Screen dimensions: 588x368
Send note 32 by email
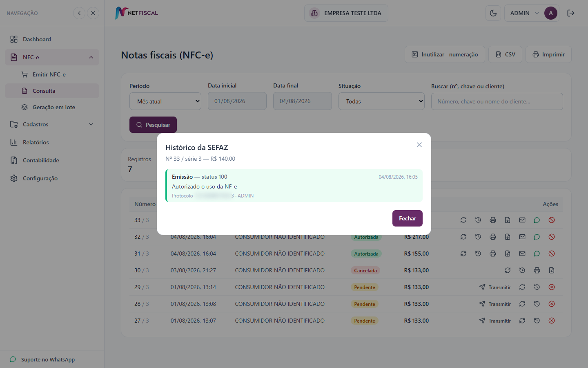coord(522,237)
